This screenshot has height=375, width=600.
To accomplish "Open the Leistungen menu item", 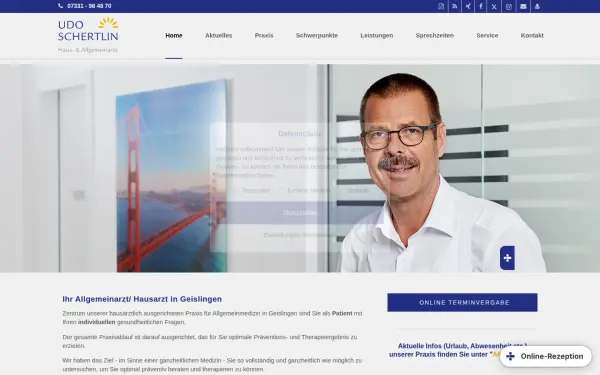I will [x=377, y=35].
